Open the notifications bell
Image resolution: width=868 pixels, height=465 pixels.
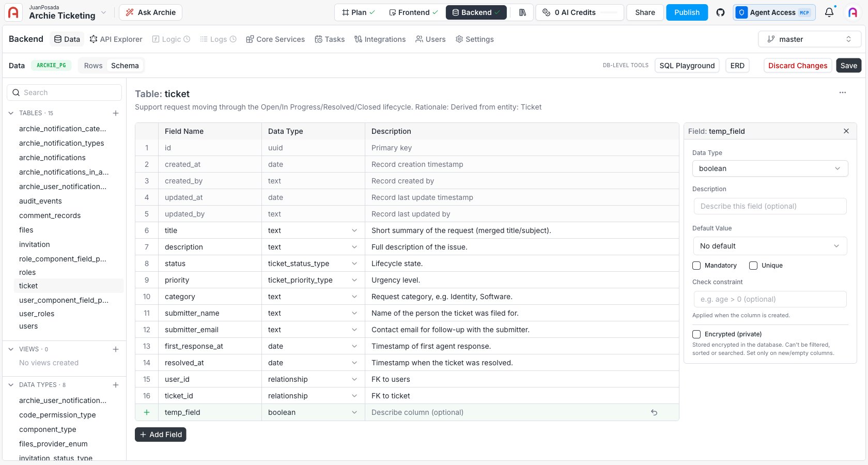(x=829, y=12)
